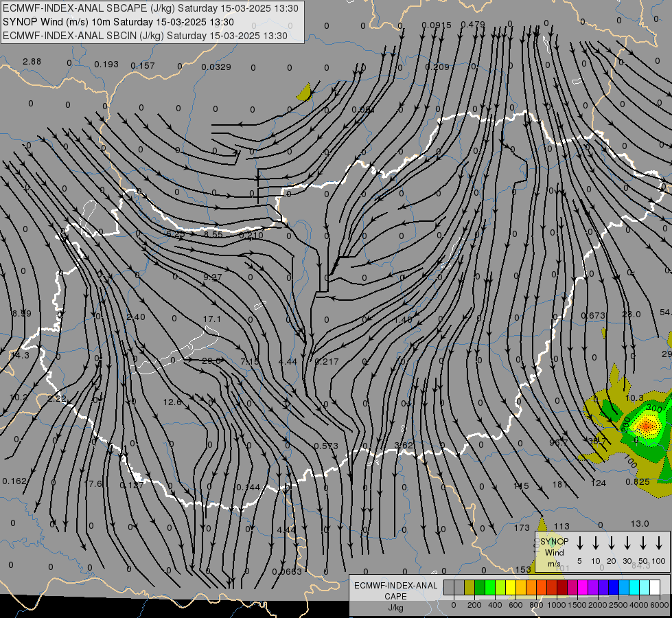Click the 7.15 value on the map

coord(250,362)
